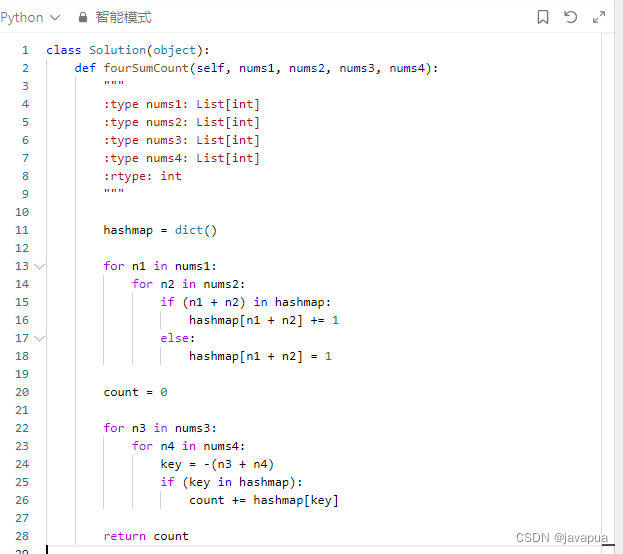Reset code with the undo arrow icon
623x554 pixels.
point(571,17)
